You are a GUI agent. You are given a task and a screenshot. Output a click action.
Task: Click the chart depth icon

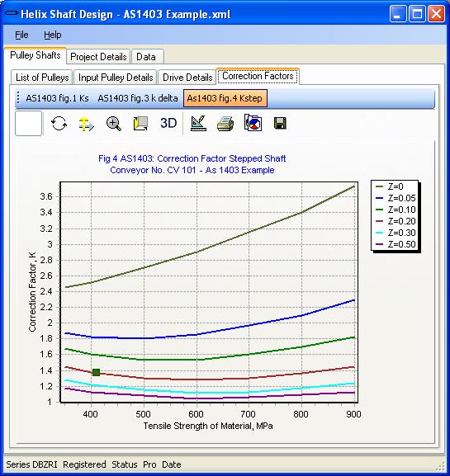click(140, 124)
